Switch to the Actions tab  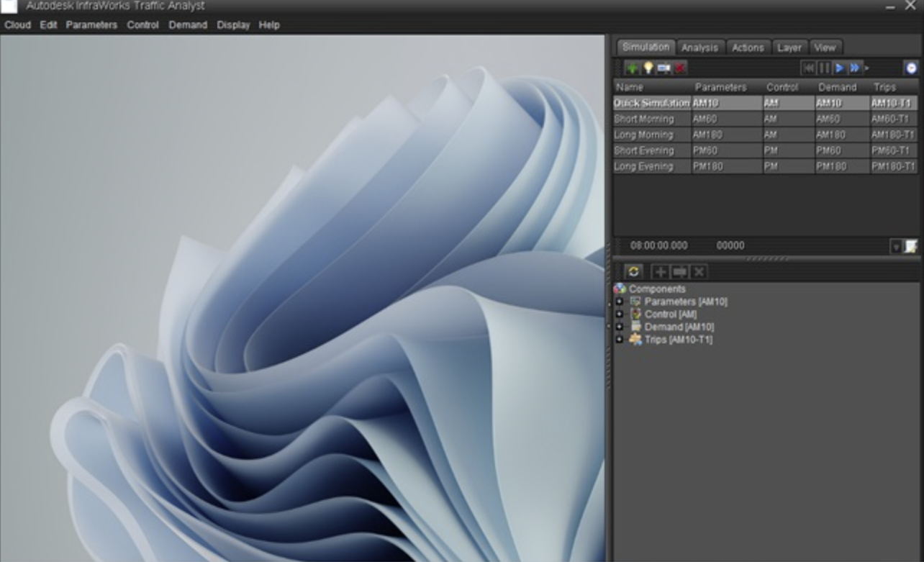(748, 47)
